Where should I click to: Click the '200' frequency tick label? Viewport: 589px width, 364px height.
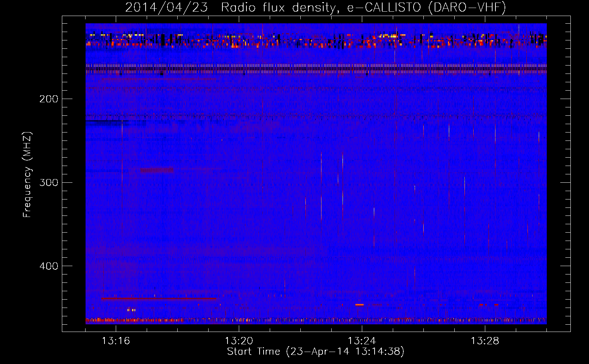[x=49, y=99]
